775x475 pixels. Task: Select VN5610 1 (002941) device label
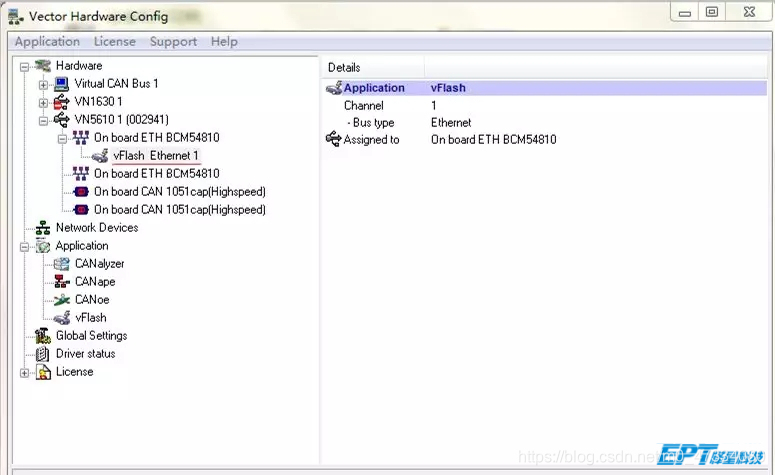click(122, 120)
